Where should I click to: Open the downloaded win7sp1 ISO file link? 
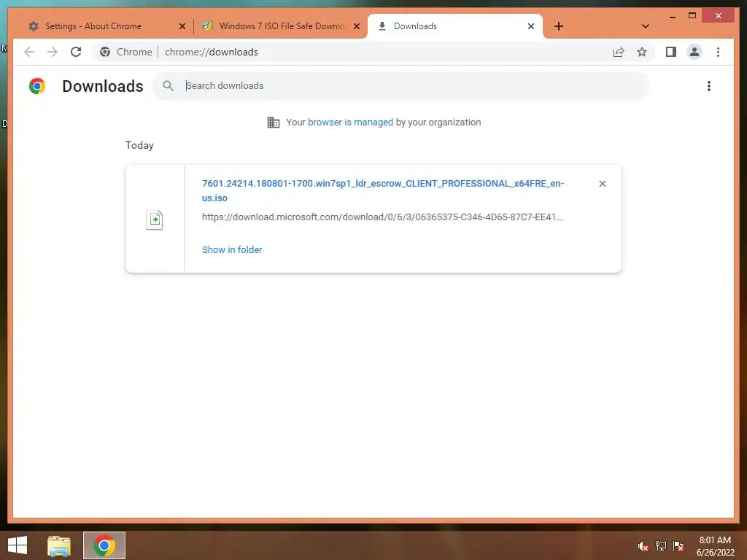[382, 190]
